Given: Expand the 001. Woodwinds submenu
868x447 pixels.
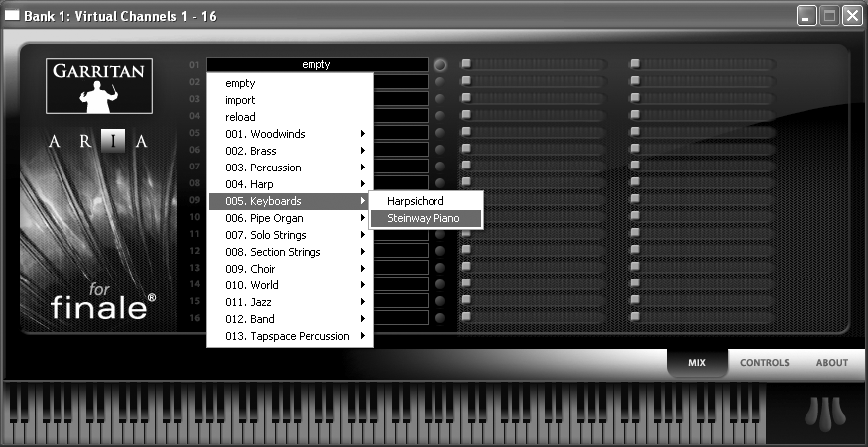Looking at the screenshot, I should tap(290, 134).
